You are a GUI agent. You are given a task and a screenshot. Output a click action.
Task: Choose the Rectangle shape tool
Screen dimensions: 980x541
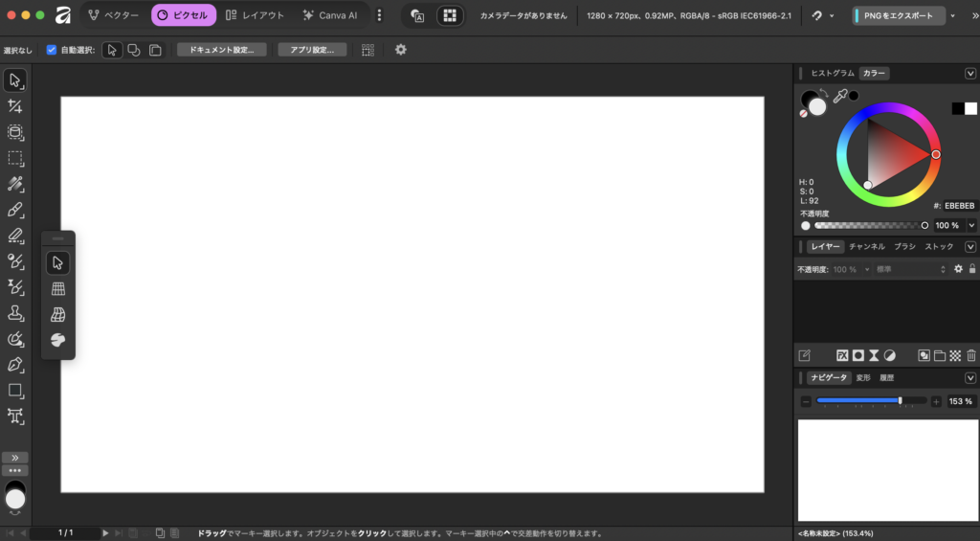click(x=15, y=391)
